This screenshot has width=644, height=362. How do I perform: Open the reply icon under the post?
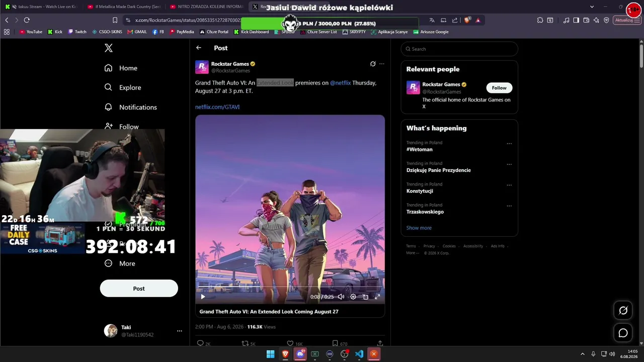200,343
